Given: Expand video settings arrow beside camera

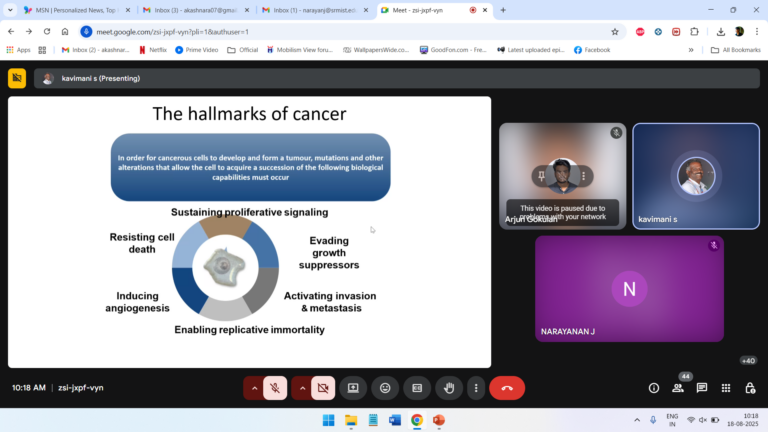Looking at the screenshot, I should click(301, 388).
